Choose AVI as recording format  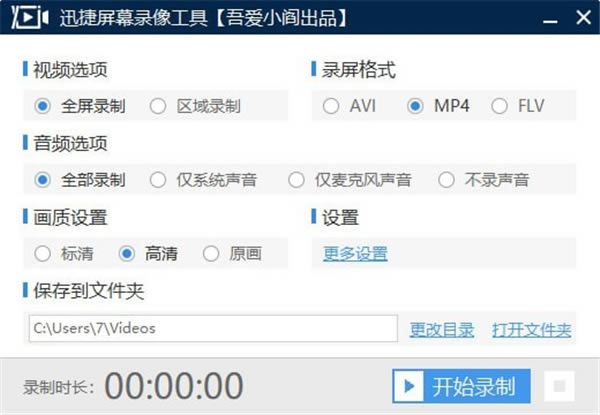[x=331, y=105]
